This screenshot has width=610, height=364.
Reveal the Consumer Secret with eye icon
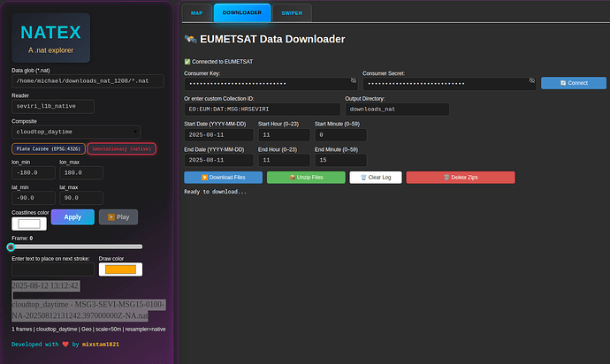pyautogui.click(x=532, y=80)
